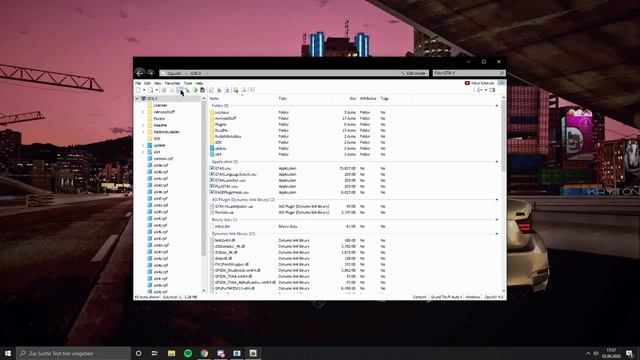This screenshot has height=360, width=640.
Task: Collapse the GTA V root tree node
Action: (x=137, y=99)
